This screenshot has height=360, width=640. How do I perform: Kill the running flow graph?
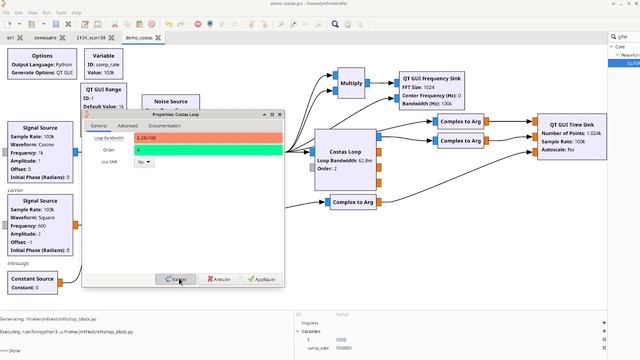(235, 24)
